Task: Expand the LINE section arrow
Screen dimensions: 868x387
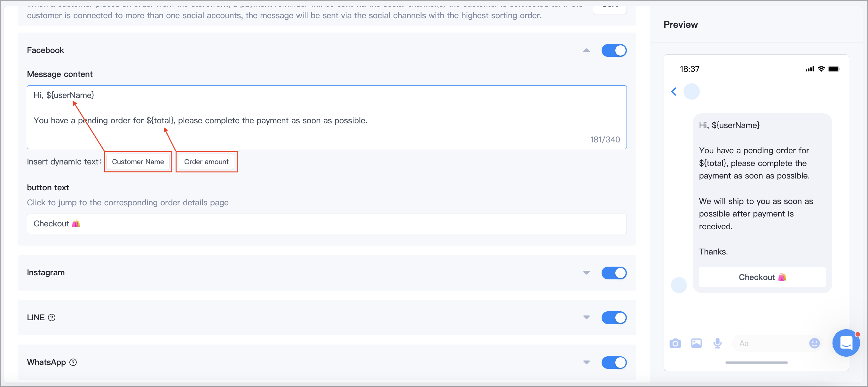Action: point(586,318)
